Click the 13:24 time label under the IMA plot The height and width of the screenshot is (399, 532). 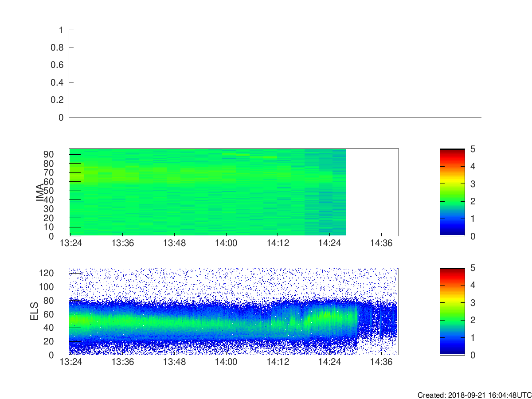click(70, 243)
